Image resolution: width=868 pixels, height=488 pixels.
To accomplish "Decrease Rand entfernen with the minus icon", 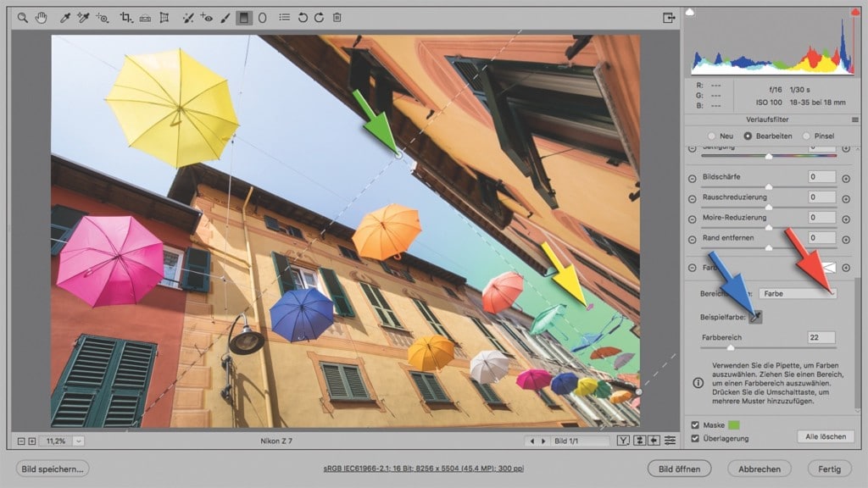I will click(x=692, y=240).
